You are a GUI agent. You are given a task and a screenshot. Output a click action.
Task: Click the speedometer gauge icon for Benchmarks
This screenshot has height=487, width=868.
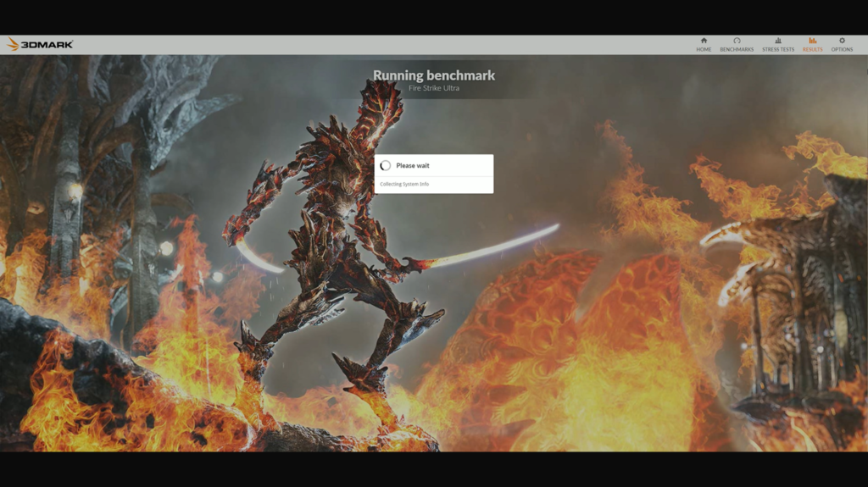point(737,40)
